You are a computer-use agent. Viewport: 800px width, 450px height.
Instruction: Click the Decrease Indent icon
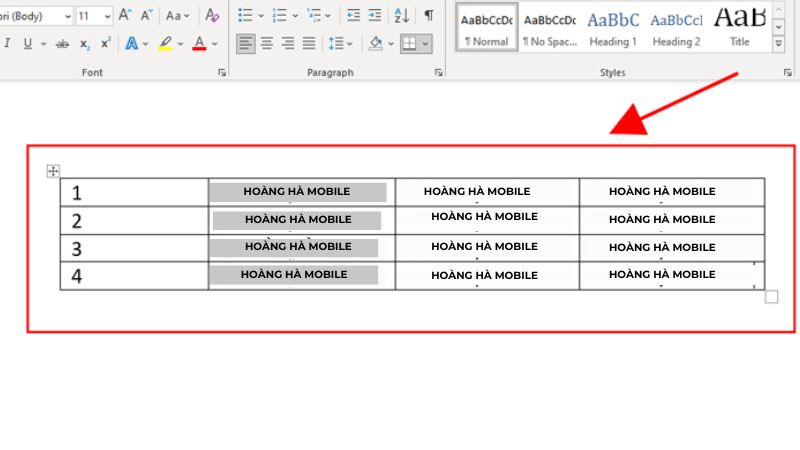[353, 16]
